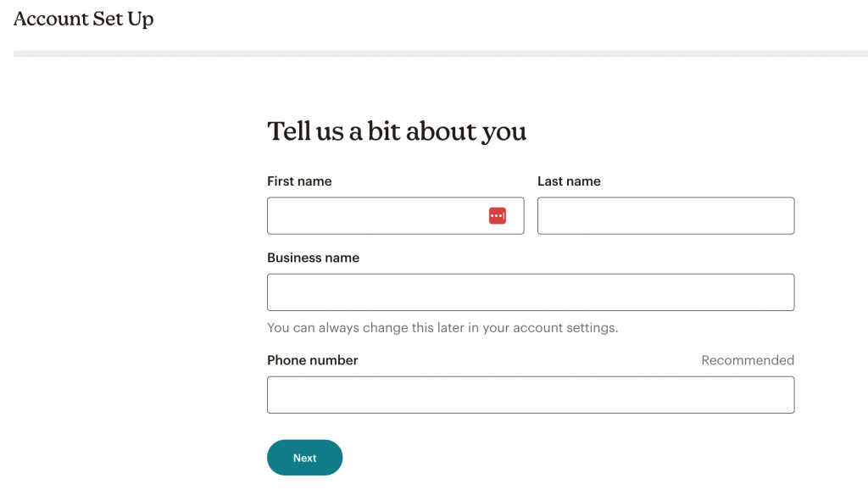Click the 'You can always change this' note
This screenshot has height=495, width=868.
(x=442, y=328)
